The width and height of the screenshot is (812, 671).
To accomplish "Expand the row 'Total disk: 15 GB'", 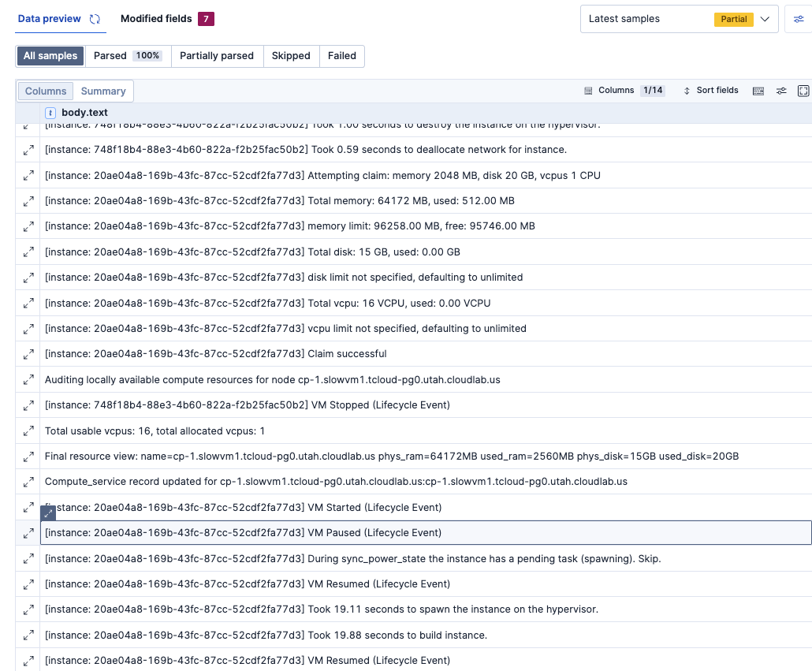I will pyautogui.click(x=28, y=252).
